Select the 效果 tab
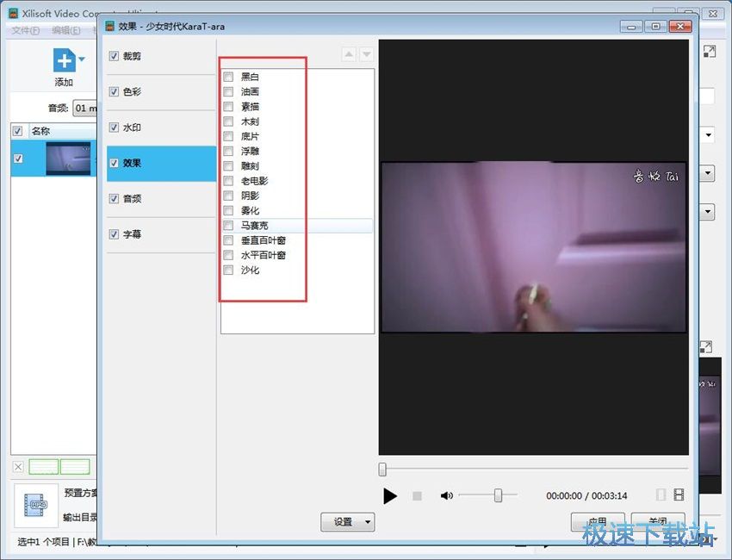This screenshot has height=560, width=732. (161, 164)
